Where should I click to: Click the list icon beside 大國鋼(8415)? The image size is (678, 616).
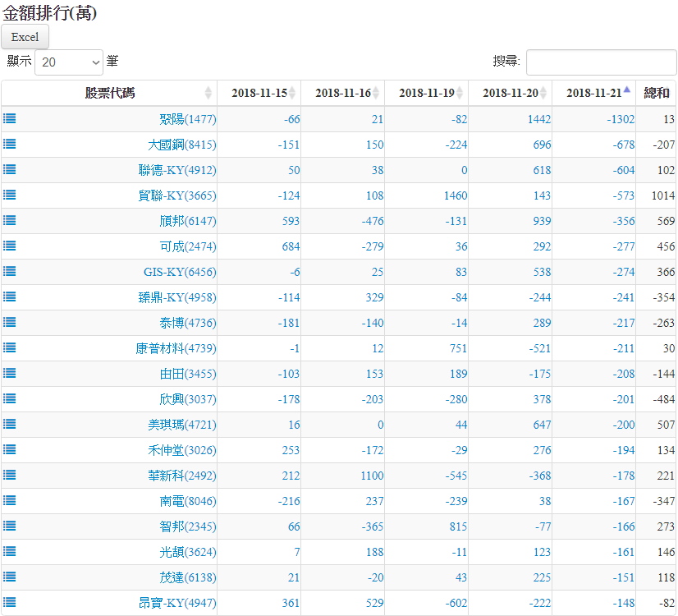(9, 144)
